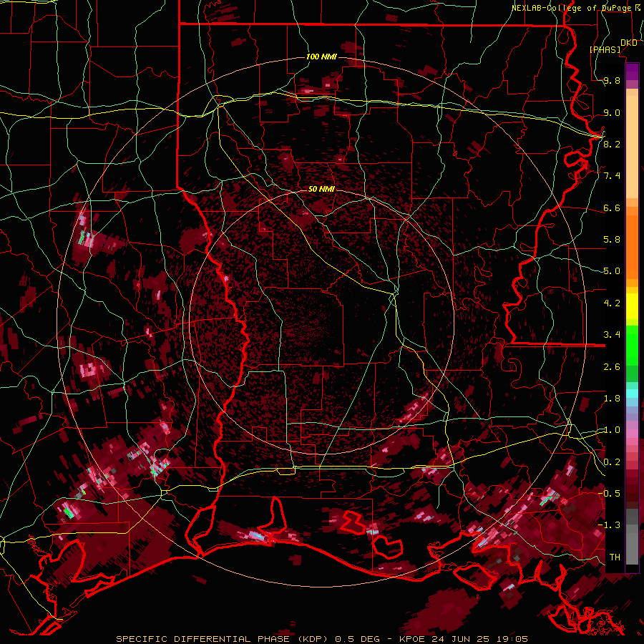Click the 24 JUN 25 date in caption

460,639
